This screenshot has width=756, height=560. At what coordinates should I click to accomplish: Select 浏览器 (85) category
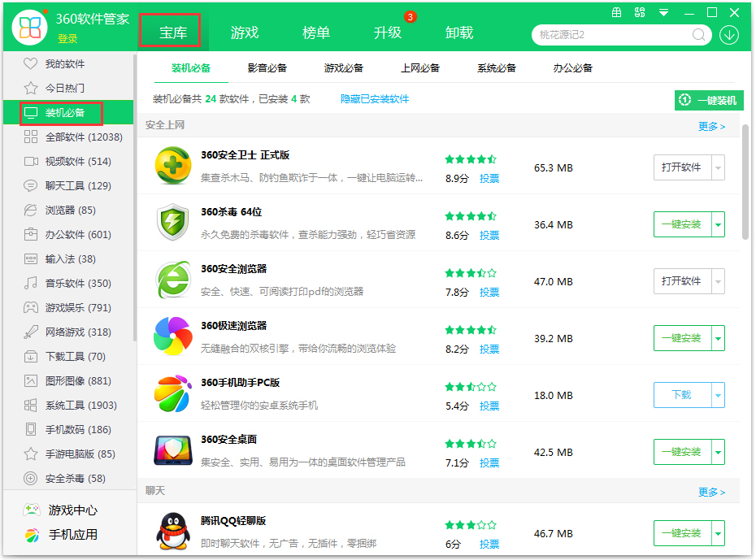point(68,211)
